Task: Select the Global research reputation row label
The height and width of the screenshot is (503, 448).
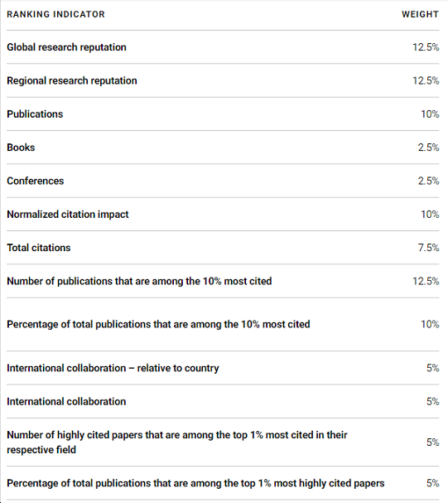Action: pos(66,47)
